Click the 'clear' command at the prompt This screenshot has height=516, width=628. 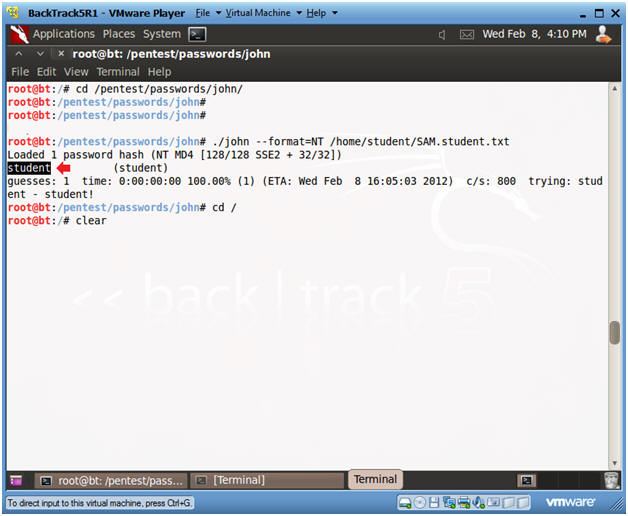click(91, 220)
